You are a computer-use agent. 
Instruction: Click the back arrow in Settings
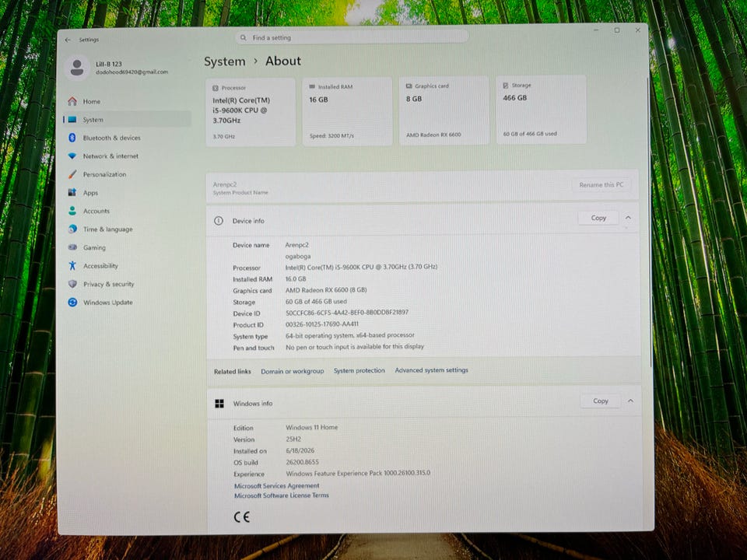(x=68, y=40)
